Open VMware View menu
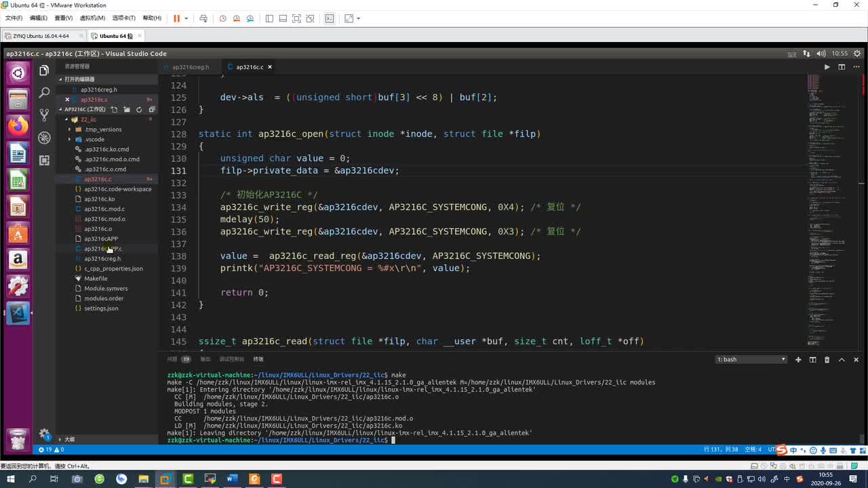Viewport: 868px width, 488px height. pyautogui.click(x=64, y=18)
